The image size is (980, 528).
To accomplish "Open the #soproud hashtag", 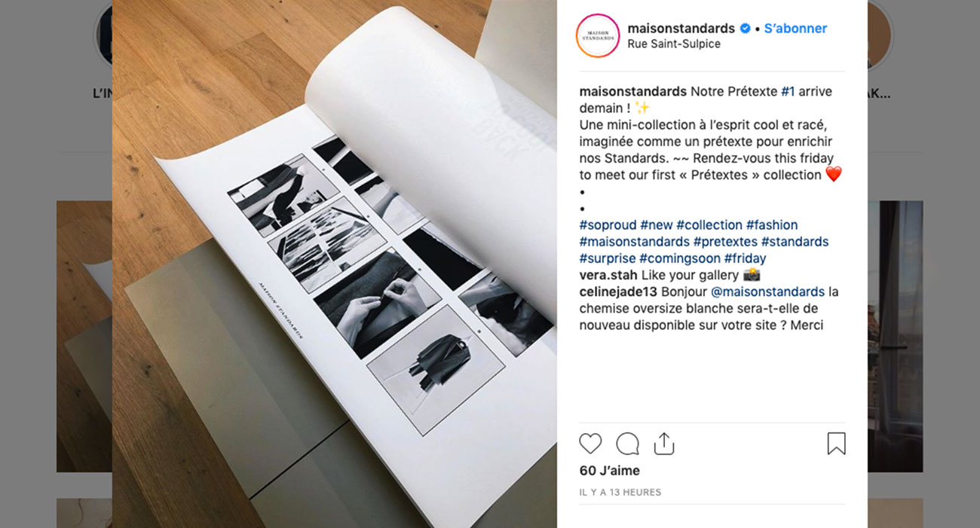I will (608, 225).
